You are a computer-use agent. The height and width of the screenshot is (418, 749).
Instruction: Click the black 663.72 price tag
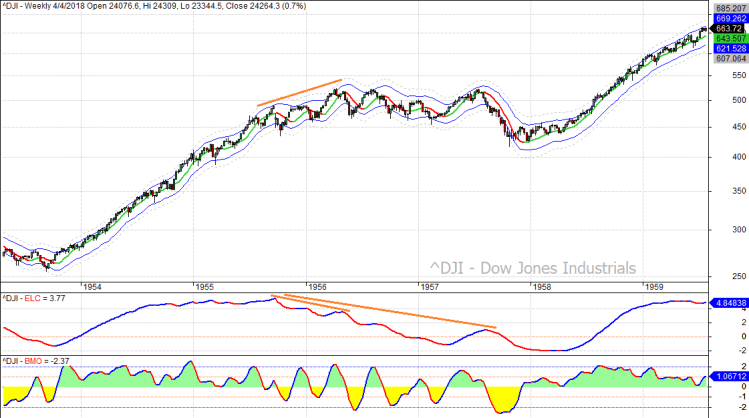(x=726, y=28)
